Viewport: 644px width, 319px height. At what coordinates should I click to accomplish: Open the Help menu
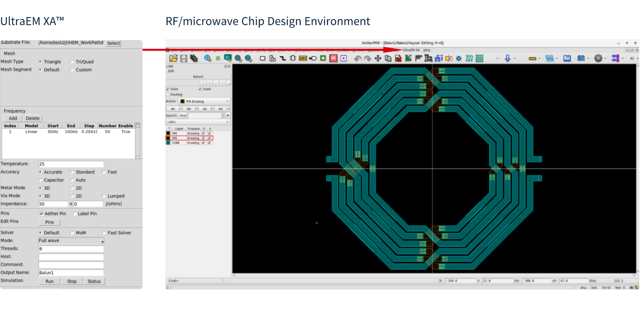(427, 50)
